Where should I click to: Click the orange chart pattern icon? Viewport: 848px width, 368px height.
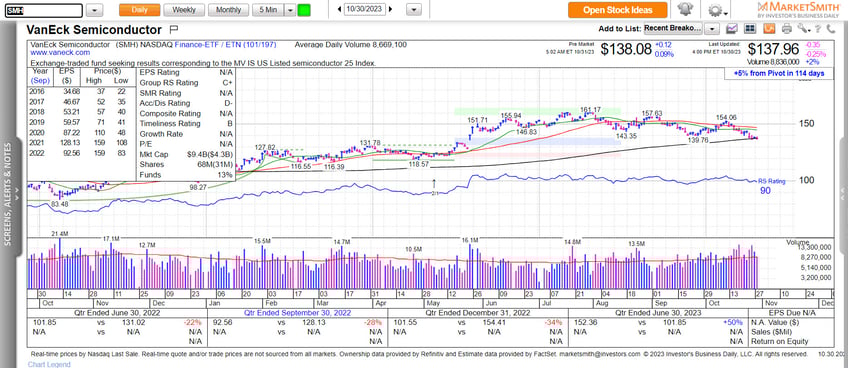pyautogui.click(x=769, y=29)
